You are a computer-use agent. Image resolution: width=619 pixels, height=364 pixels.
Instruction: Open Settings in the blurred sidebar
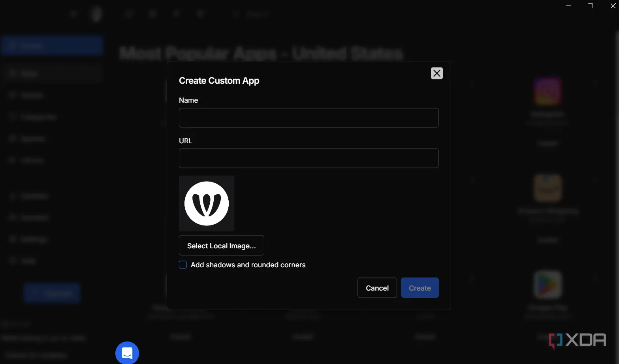point(34,239)
